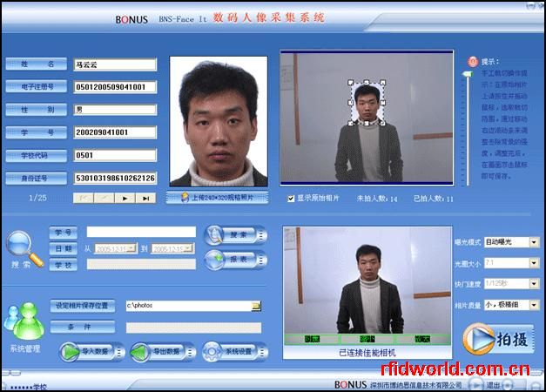This screenshot has width=546, height=392.
Task: Click the cropped portrait thumbnail
Action: [219, 121]
